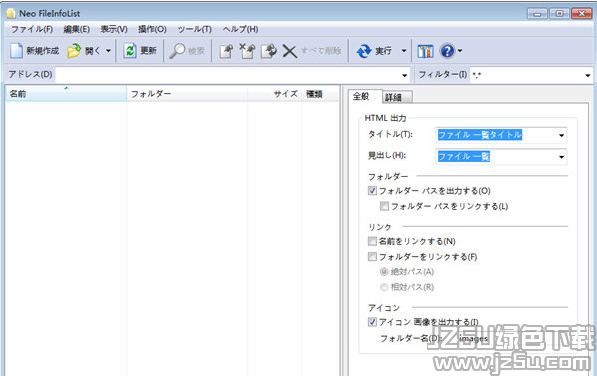Open the ファイル(F) menu
597x376 pixels.
[32, 29]
